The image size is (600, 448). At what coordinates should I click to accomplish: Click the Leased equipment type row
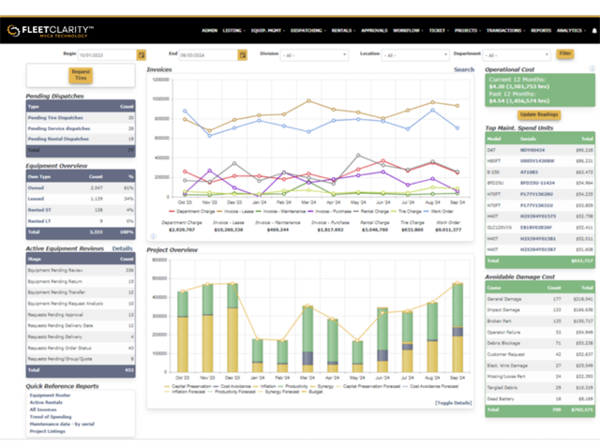[80, 199]
